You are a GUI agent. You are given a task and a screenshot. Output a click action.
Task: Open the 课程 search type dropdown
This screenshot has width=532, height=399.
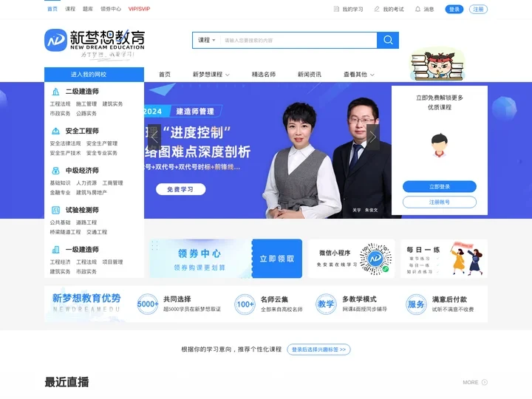coord(207,40)
